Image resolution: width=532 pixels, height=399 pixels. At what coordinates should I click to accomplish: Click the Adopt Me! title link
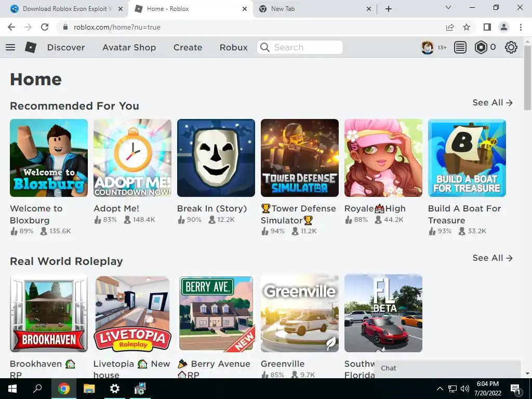click(x=116, y=209)
